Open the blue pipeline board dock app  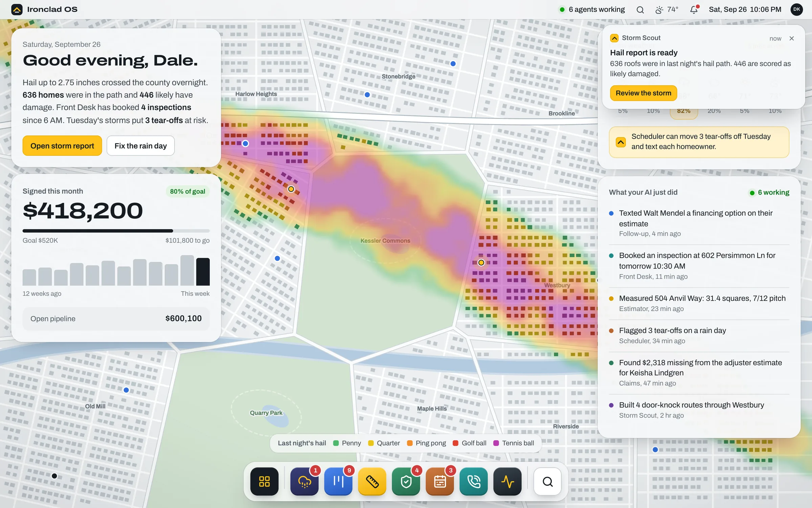(338, 481)
